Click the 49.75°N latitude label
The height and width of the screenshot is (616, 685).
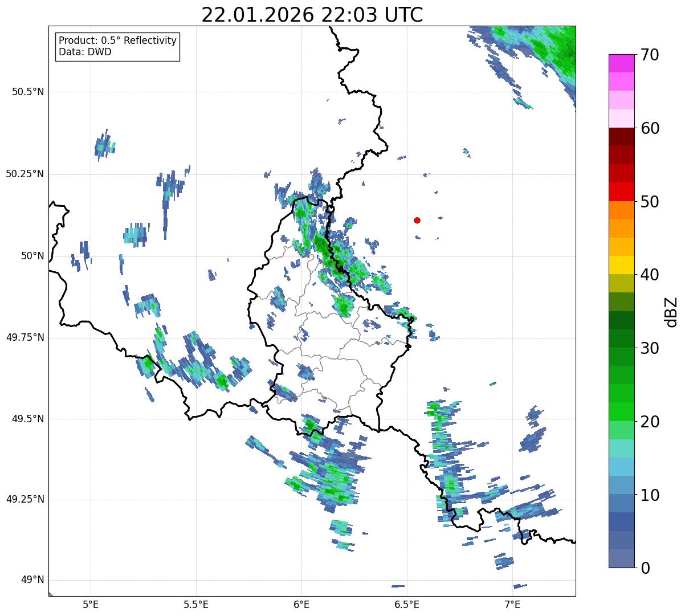tap(25, 337)
